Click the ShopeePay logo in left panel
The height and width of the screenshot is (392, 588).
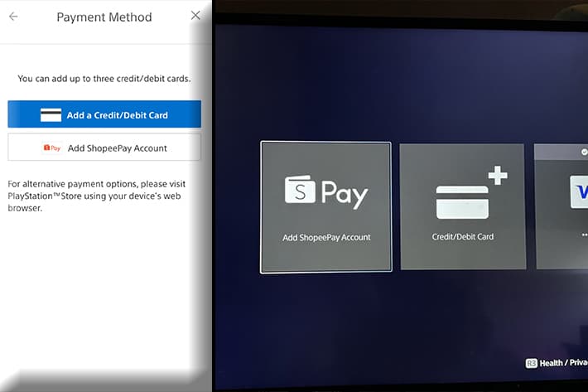click(52, 148)
